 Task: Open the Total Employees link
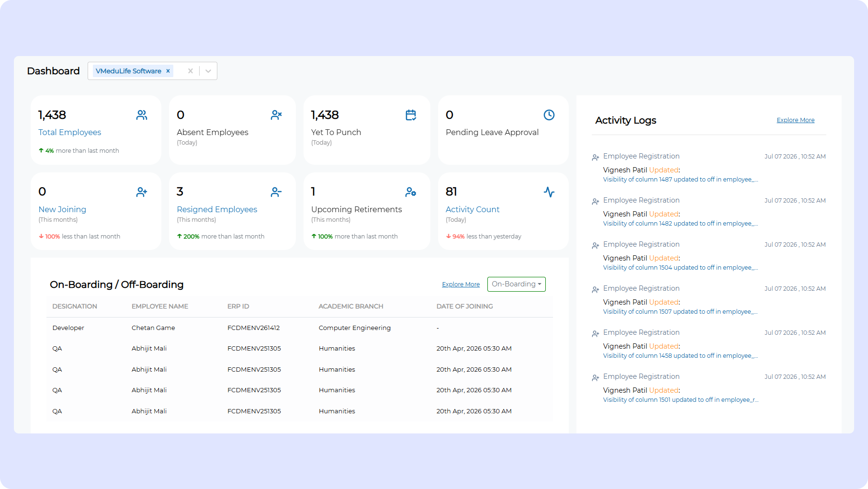click(70, 132)
